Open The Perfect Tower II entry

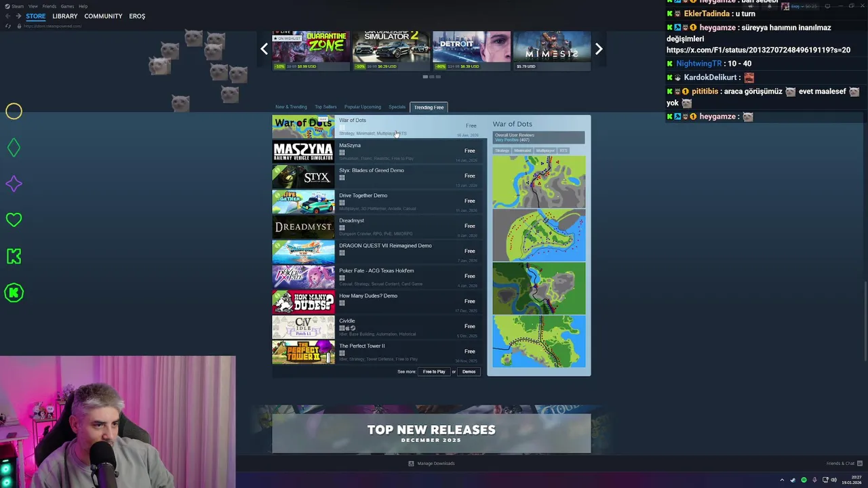coord(377,352)
